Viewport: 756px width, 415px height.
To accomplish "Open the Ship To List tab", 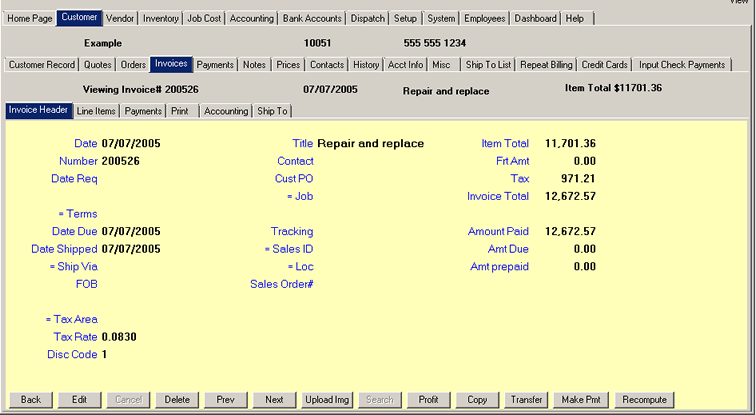I will [x=488, y=65].
